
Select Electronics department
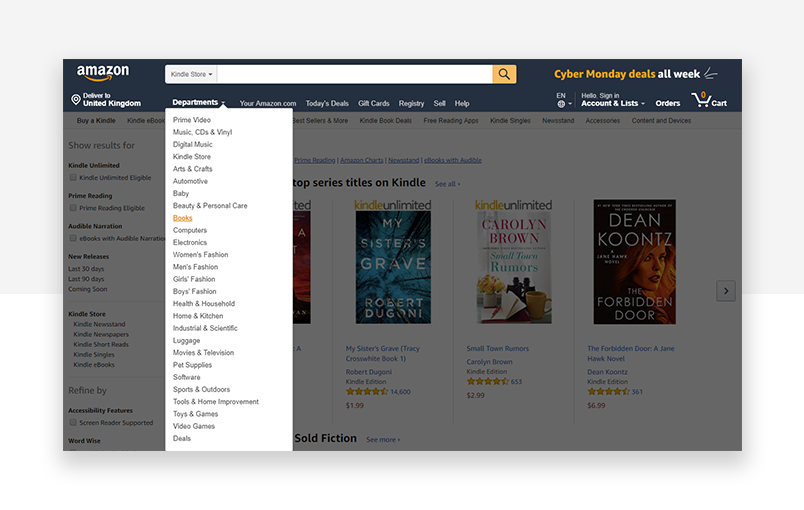click(190, 242)
